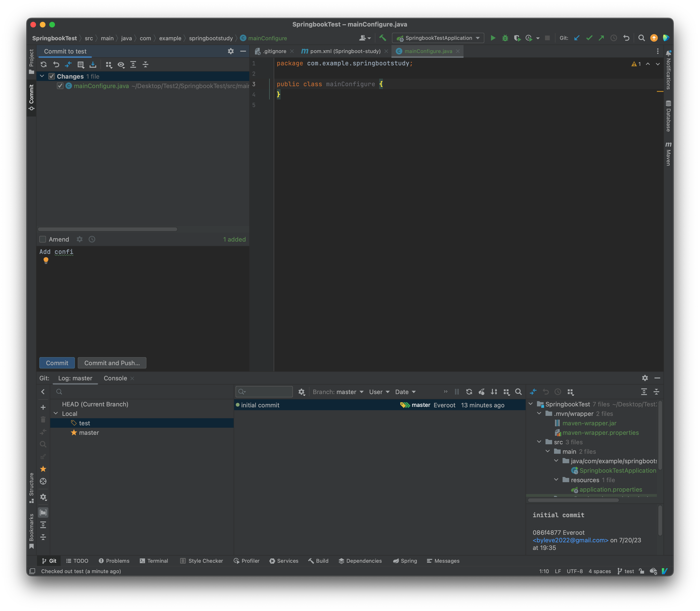Open SpringbookTestApplication run configuration dropdown

[x=438, y=38]
